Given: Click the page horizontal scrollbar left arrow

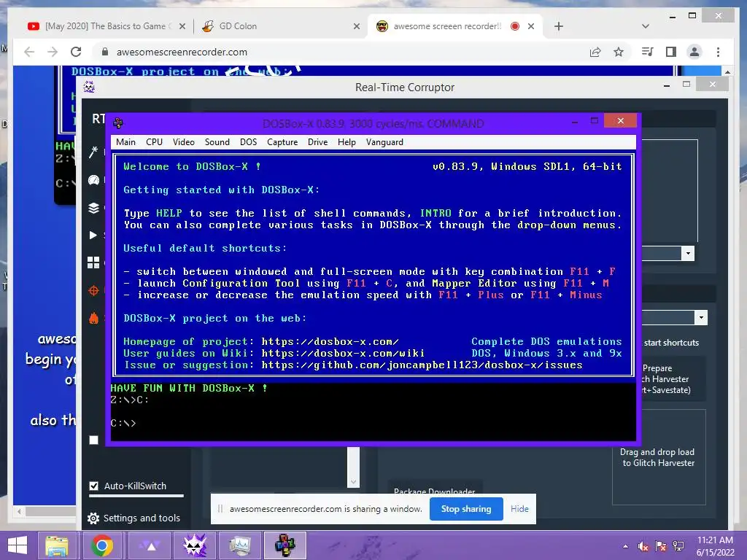Looking at the screenshot, I should tap(19, 511).
